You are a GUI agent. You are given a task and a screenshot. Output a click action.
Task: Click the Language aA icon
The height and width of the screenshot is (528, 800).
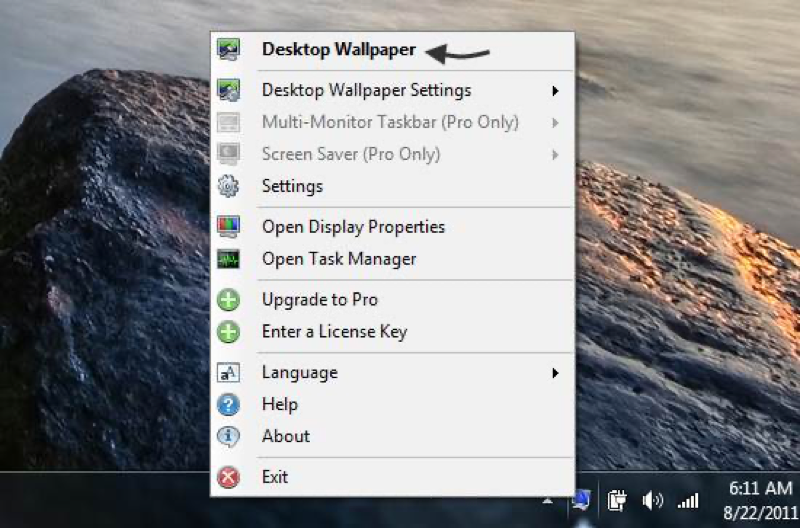pyautogui.click(x=228, y=373)
